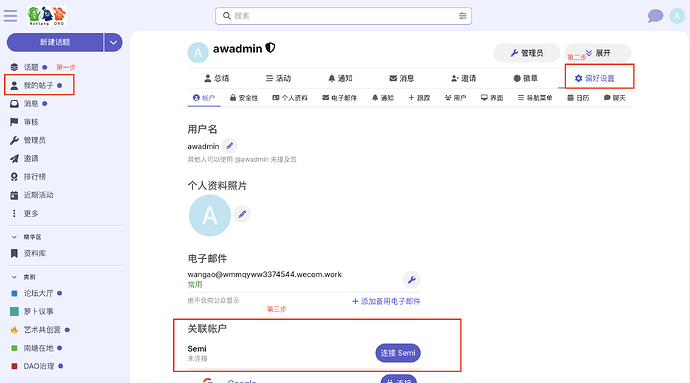Expand the dropdown arrow beside 新建话题

114,42
